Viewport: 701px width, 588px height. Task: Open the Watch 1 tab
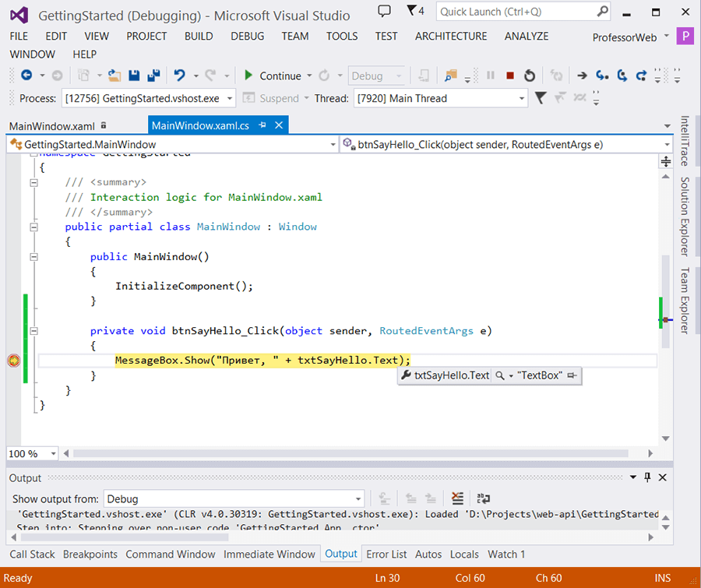coord(506,554)
